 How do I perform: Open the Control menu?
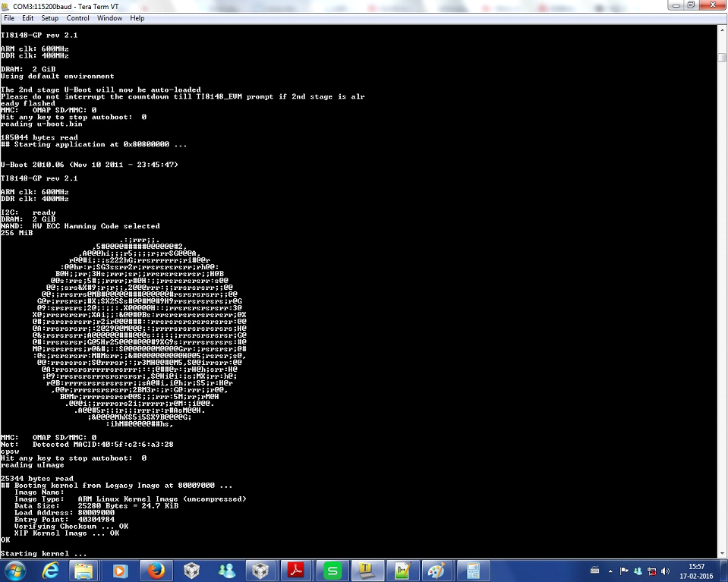click(77, 18)
